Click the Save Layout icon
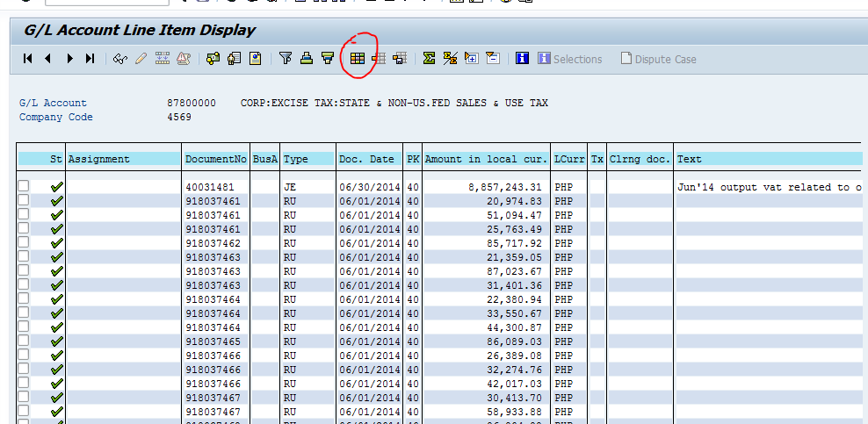The width and height of the screenshot is (868, 424). 400,58
